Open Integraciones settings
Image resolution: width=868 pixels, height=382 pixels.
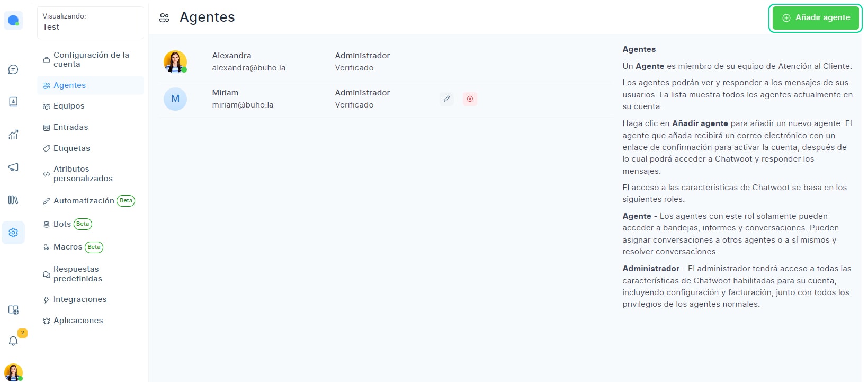tap(79, 299)
